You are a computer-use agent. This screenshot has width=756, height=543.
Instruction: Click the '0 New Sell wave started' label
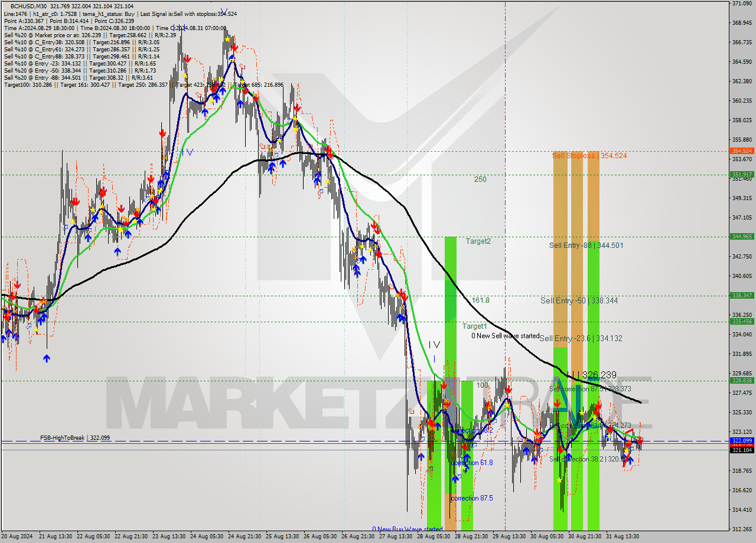coord(506,336)
